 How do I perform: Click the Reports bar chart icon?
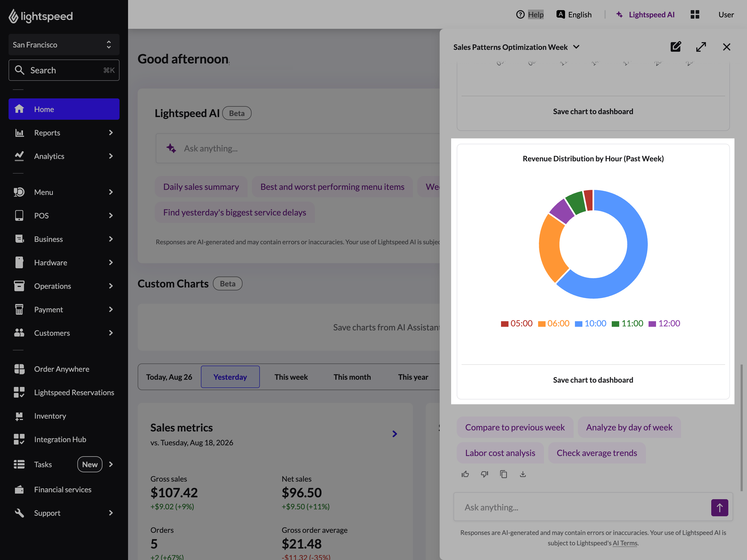point(19,133)
